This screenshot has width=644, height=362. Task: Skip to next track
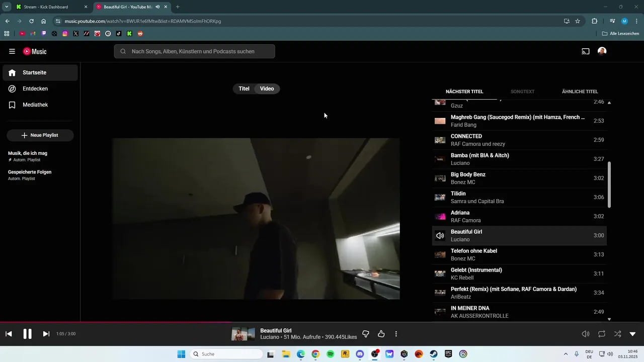pos(46,334)
